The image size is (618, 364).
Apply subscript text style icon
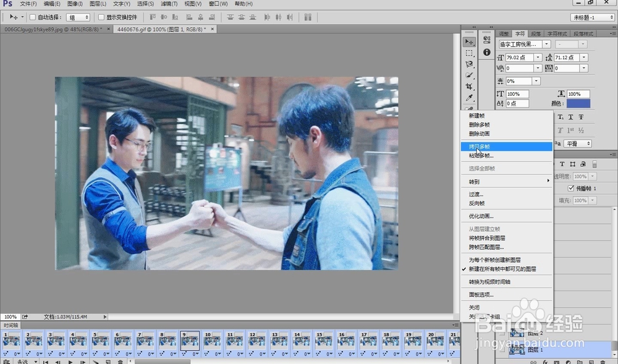561,117
